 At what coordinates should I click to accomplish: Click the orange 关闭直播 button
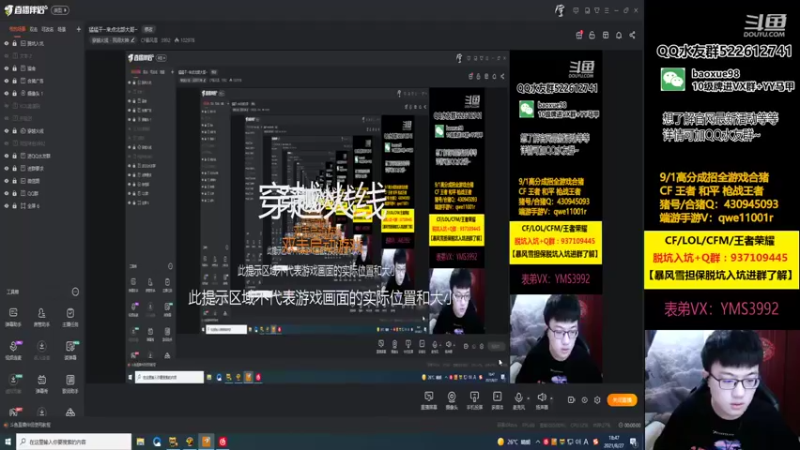(x=622, y=400)
